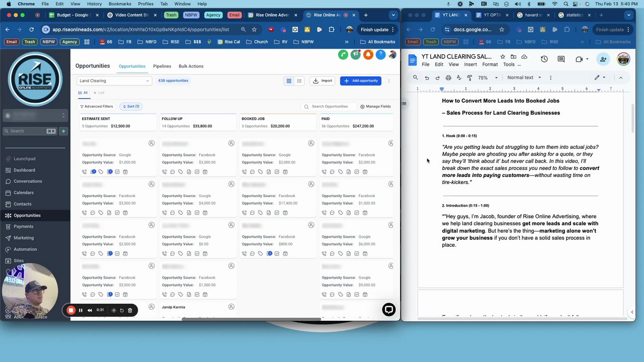Switch to board grid view icon
This screenshot has height=362, width=644.
click(289, 81)
